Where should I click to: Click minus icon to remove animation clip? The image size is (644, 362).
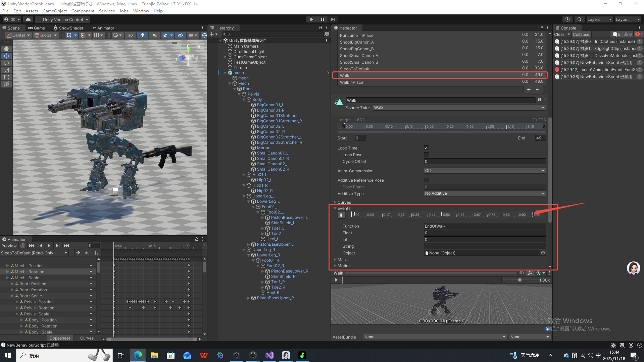[x=537, y=89]
